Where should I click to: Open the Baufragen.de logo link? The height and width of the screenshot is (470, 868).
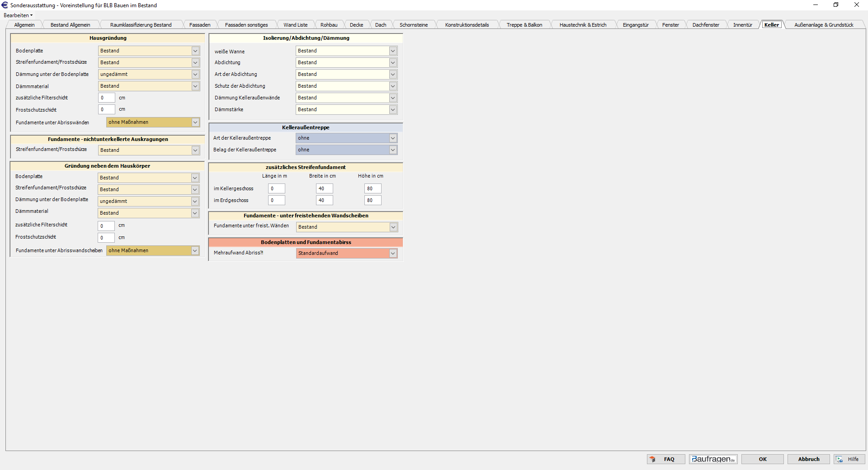[713, 459]
